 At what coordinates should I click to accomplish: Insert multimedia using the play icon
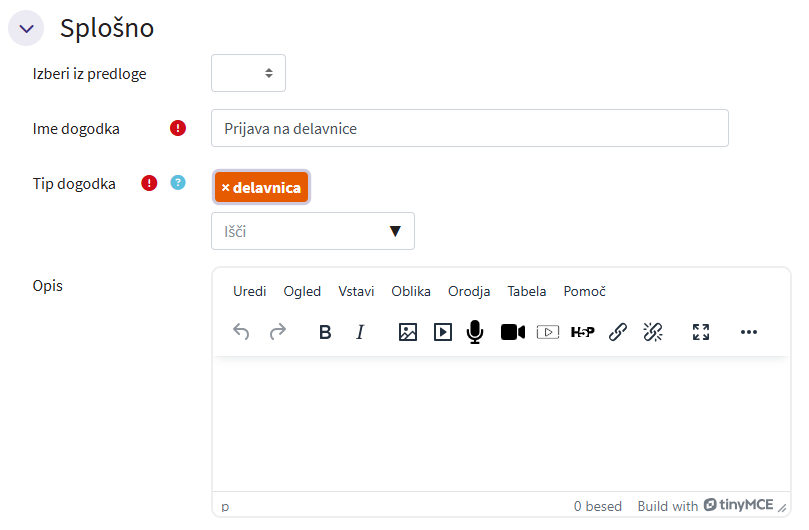(x=443, y=332)
